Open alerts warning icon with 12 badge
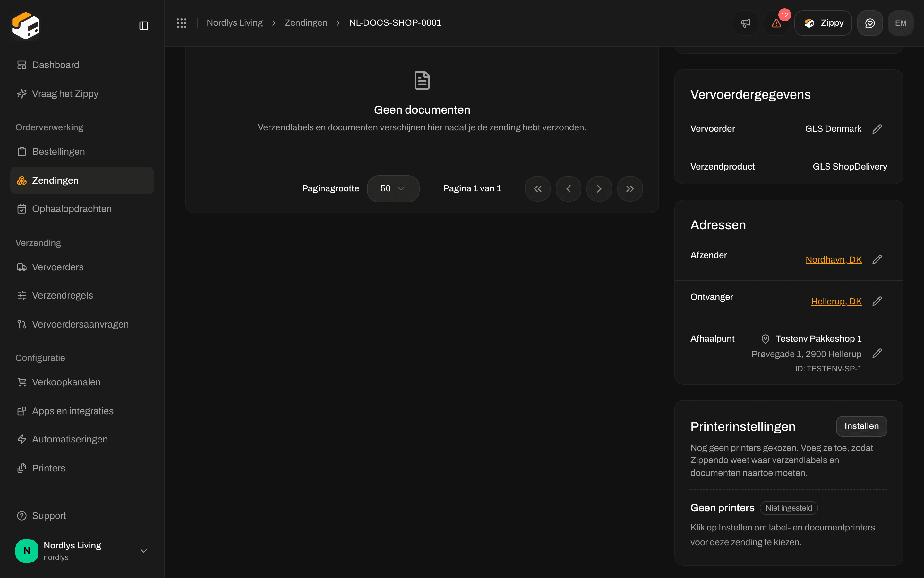924x578 pixels. click(x=776, y=23)
